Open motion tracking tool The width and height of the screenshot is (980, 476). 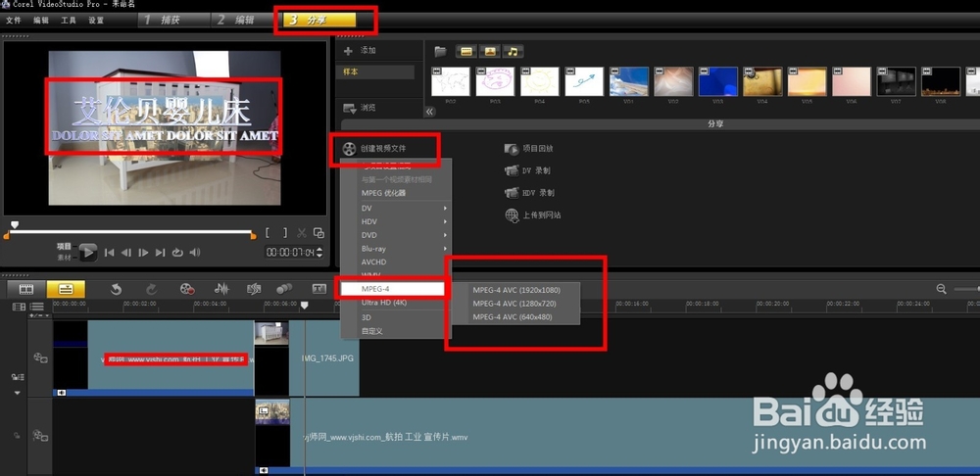tap(284, 289)
